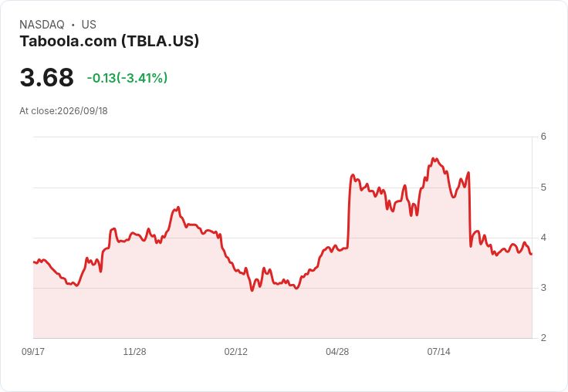Click the 04/28 x-axis date label
The height and width of the screenshot is (392, 568).
tap(337, 351)
